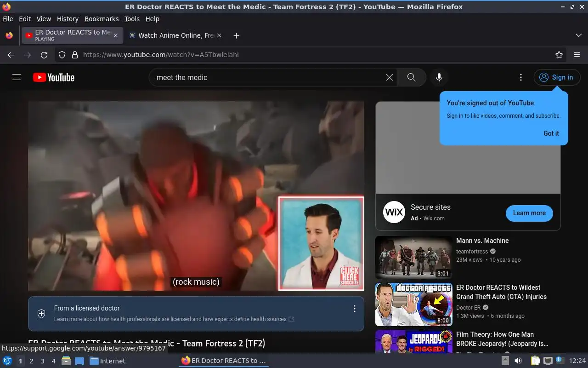The height and width of the screenshot is (368, 588).
Task: Click the tray eject/removable media icon
Action: (x=505, y=361)
